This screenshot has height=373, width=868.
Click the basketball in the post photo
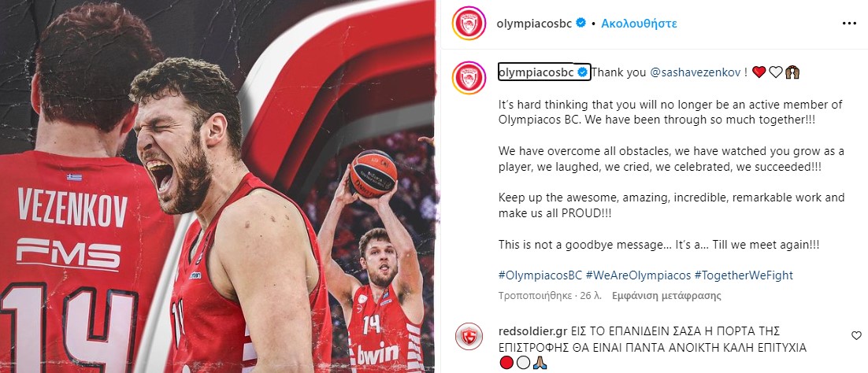(x=373, y=174)
